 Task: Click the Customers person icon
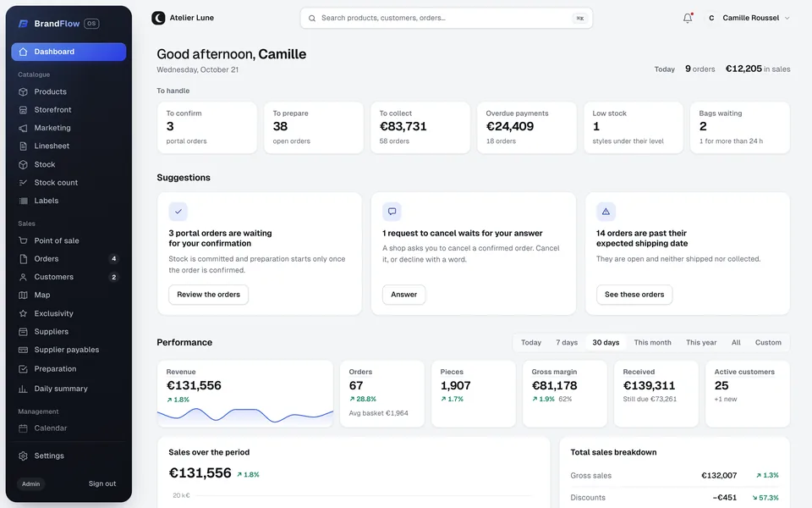coord(23,277)
